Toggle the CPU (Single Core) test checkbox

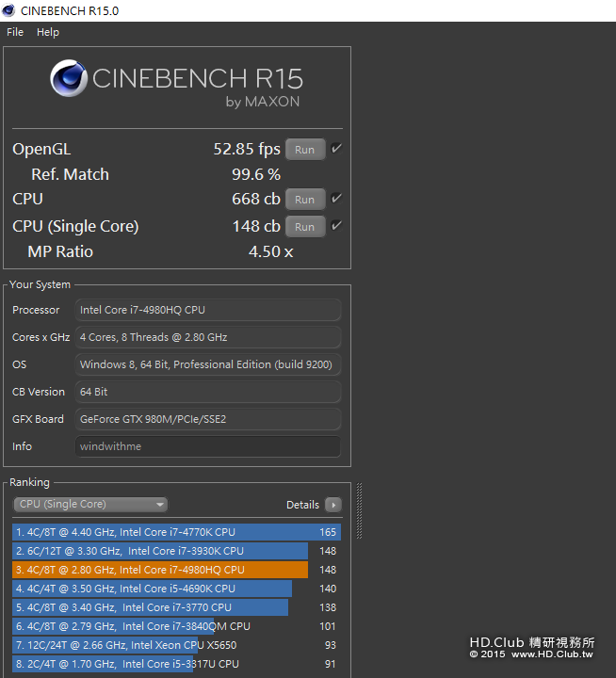point(336,226)
